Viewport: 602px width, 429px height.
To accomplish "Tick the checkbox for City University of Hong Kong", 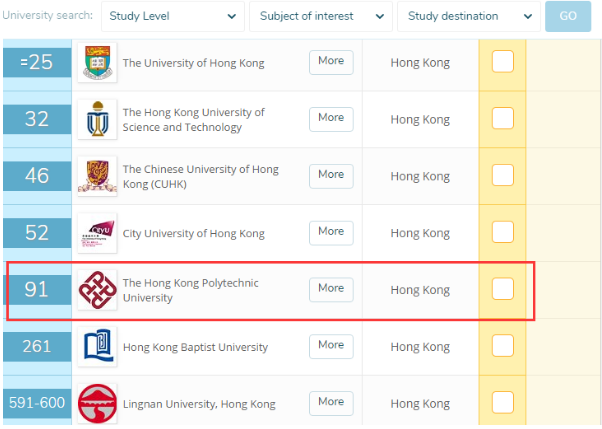I will pyautogui.click(x=503, y=232).
